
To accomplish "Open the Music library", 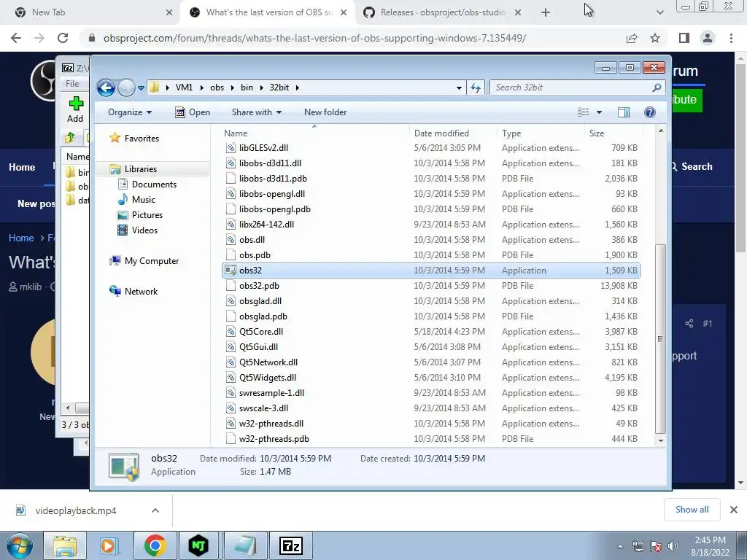I will tap(144, 200).
